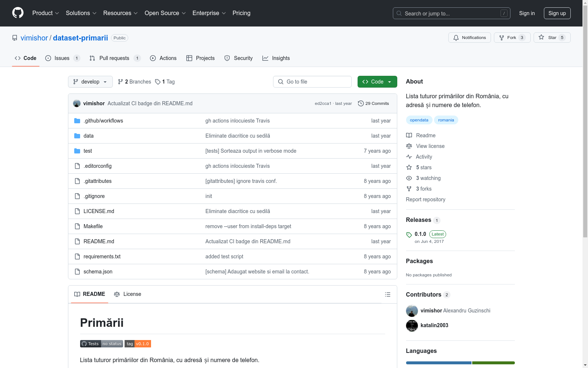Fork the repository with the Fork button
The image size is (588, 368).
512,38
